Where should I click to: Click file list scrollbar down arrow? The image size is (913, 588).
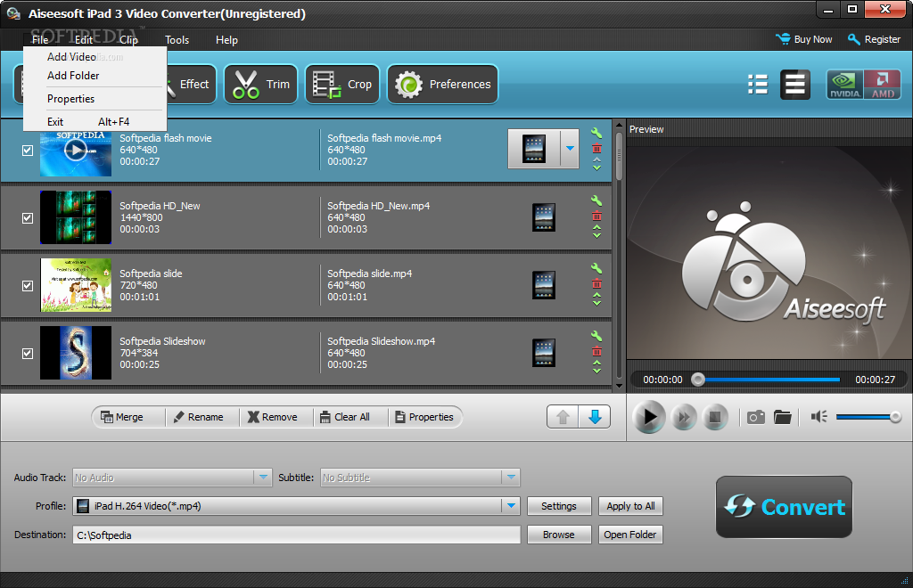point(619,386)
